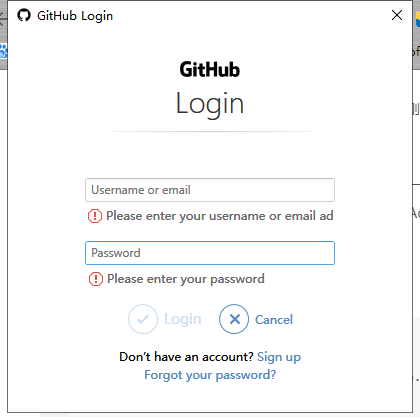
Task: Click the red warning icon beside username error
Action: coord(95,216)
